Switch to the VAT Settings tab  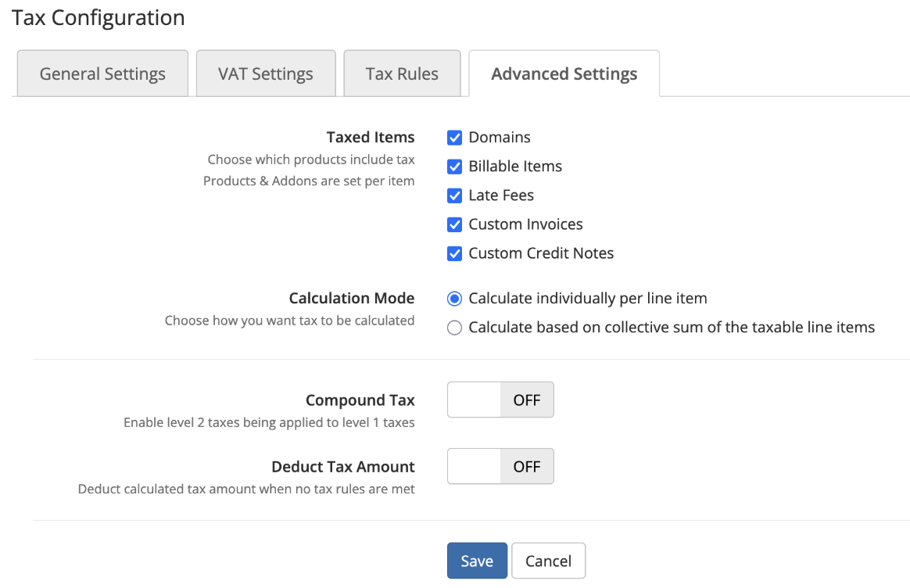pos(265,73)
